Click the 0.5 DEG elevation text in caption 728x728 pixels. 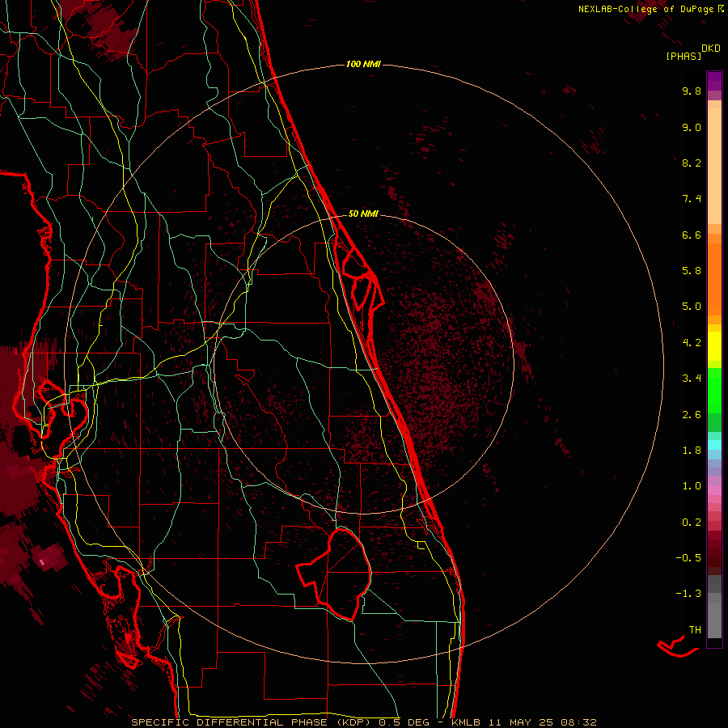pos(403,722)
